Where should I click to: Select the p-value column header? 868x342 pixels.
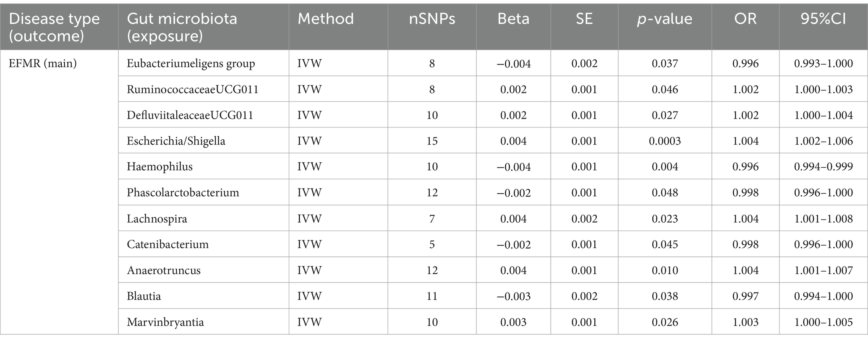[665, 19]
